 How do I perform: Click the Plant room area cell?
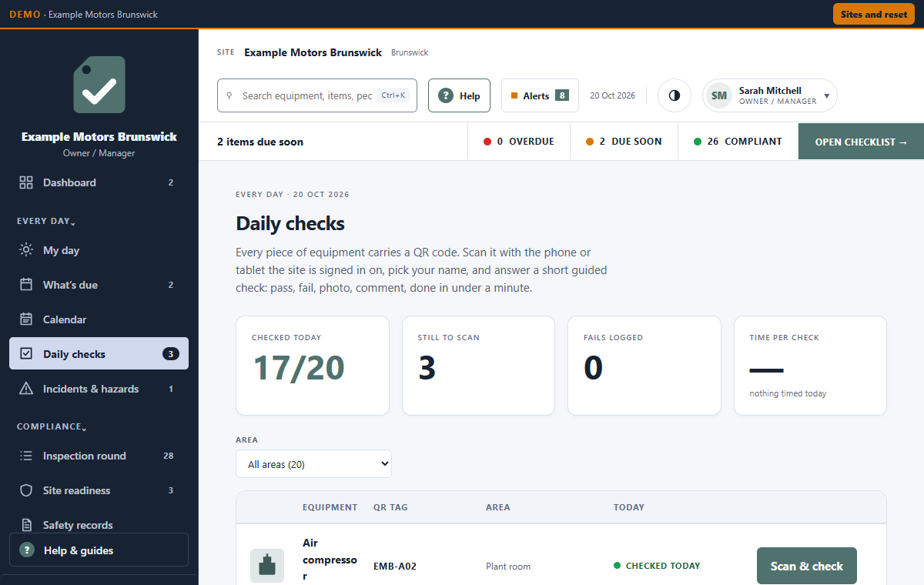[508, 567]
